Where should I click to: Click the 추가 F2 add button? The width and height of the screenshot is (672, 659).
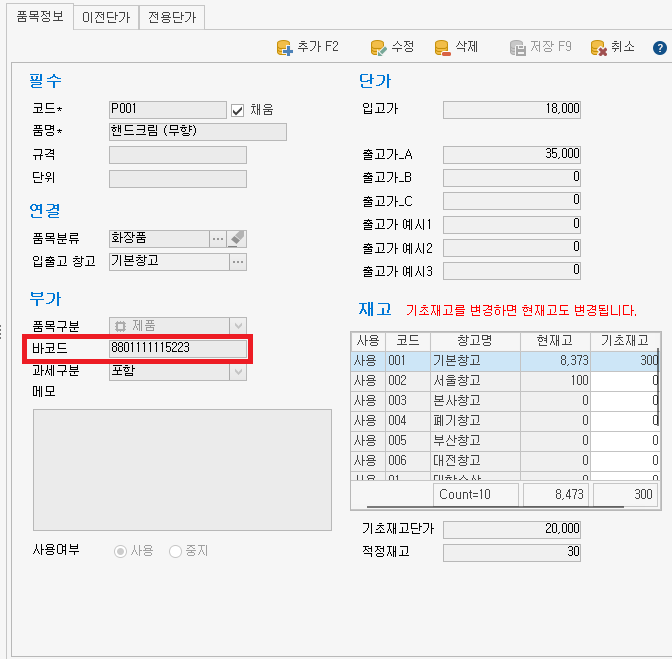point(306,47)
